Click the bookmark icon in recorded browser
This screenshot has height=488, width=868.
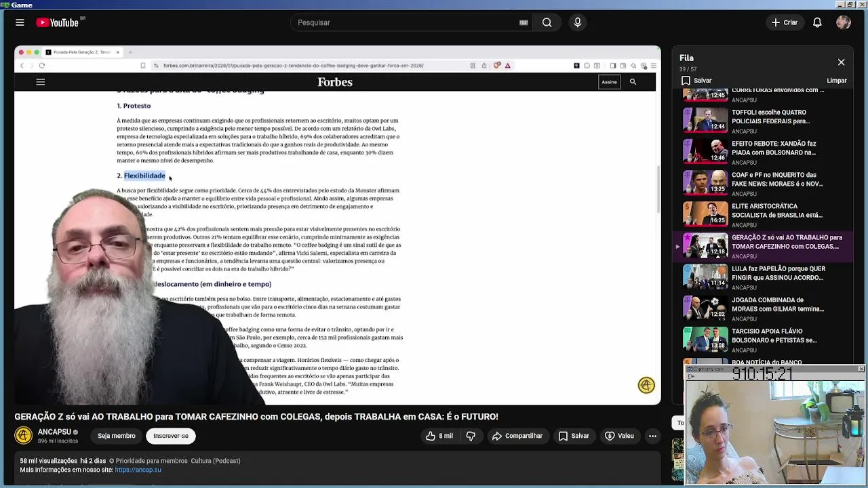click(143, 66)
